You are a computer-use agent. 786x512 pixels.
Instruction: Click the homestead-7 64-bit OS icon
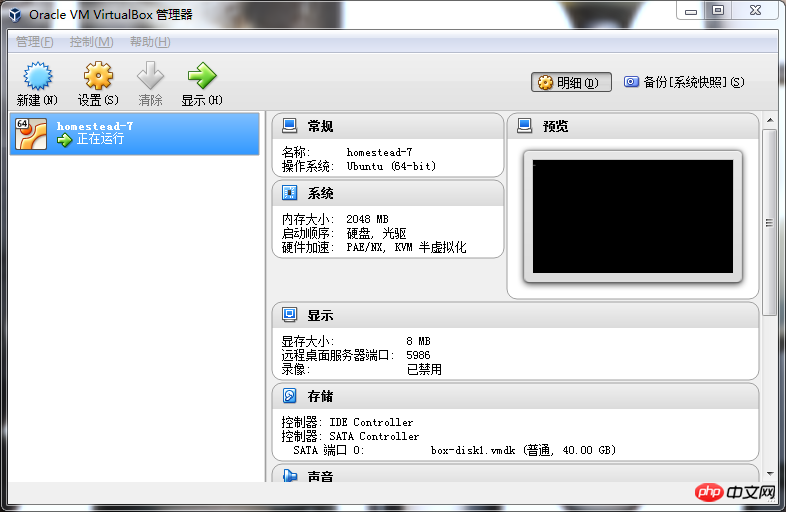pyautogui.click(x=31, y=134)
